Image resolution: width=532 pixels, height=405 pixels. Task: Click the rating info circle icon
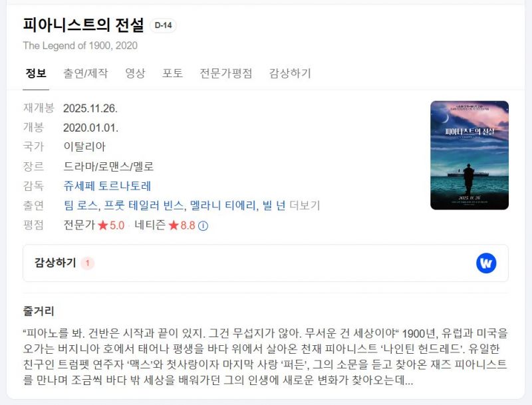(203, 226)
